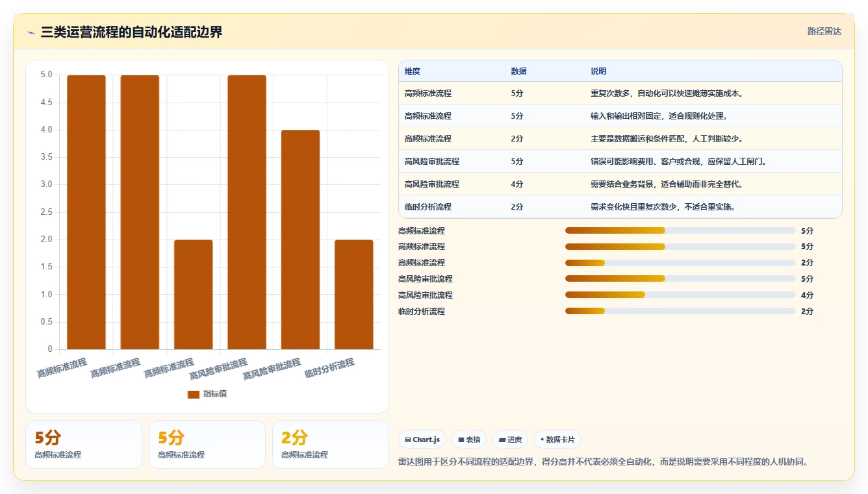This screenshot has width=868, height=494.
Task: Click the 路径雷达 label in the header
Action: (824, 31)
